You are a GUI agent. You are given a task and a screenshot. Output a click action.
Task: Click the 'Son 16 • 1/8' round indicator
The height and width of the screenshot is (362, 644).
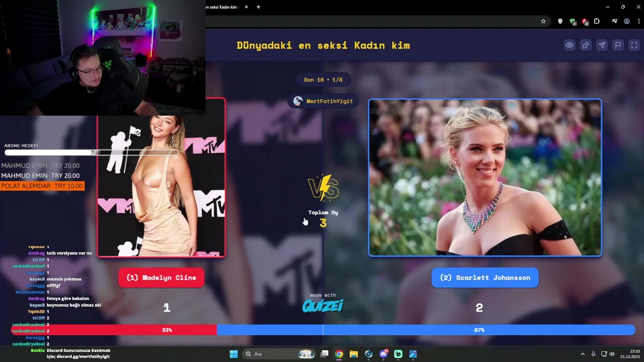click(x=323, y=79)
